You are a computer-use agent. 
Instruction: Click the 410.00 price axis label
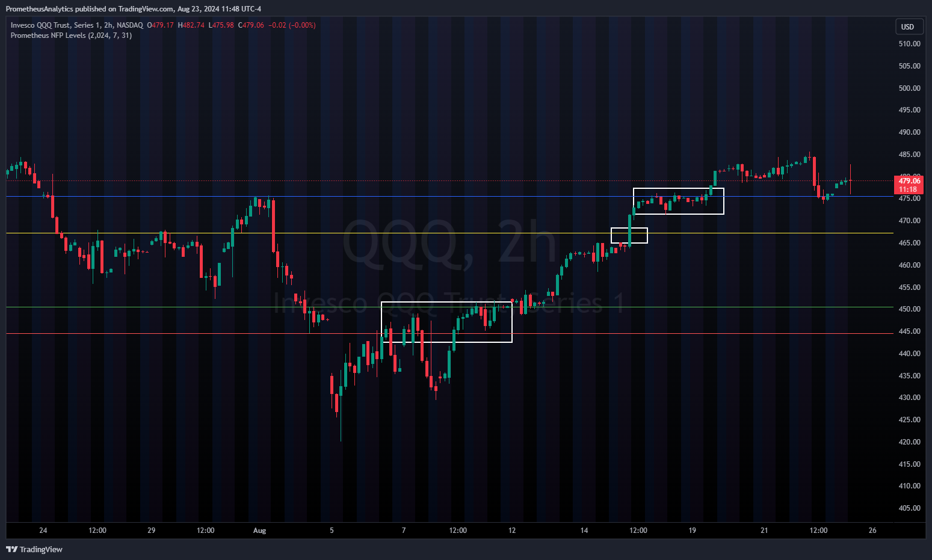[x=909, y=486]
